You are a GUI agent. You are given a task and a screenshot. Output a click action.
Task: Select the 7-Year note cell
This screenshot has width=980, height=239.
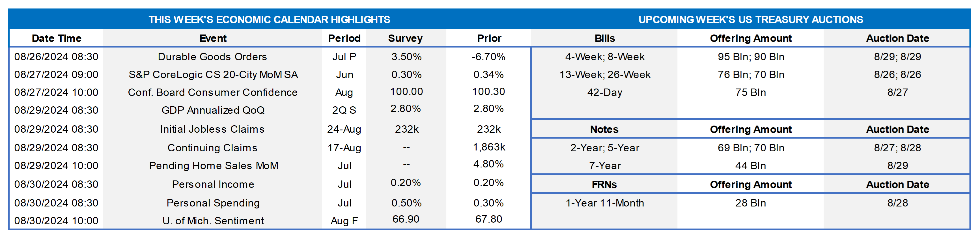(604, 166)
